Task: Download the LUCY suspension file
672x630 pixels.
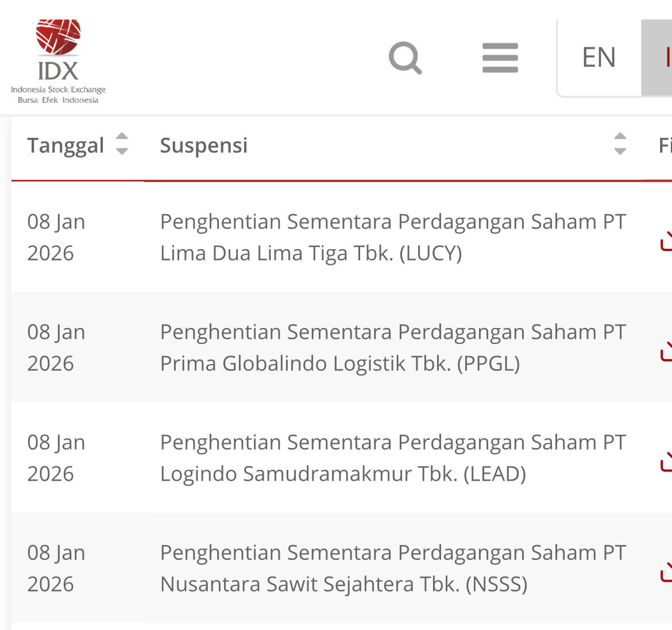Action: click(x=666, y=241)
